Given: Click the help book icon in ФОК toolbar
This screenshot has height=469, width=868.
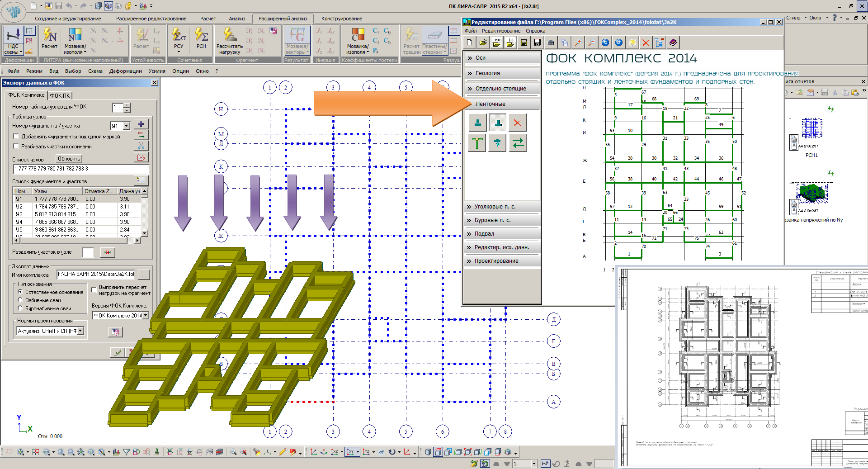Looking at the screenshot, I should pos(673,43).
